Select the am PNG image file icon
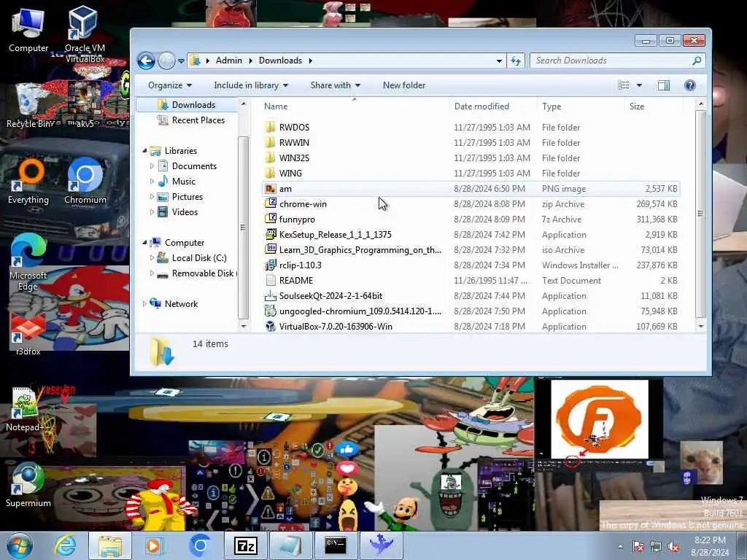Screen dimensions: 747x560 tap(270, 189)
